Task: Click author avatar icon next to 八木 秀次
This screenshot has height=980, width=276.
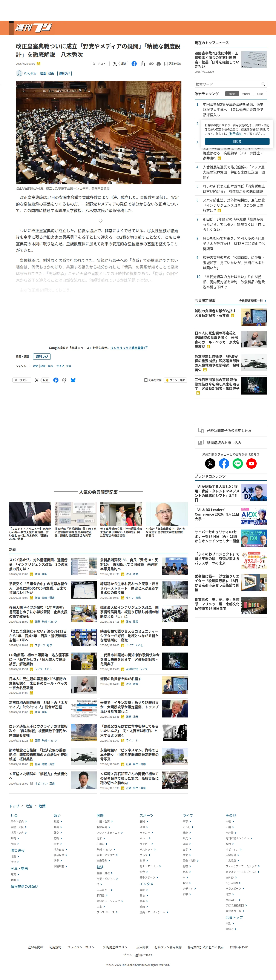Action: 19,73
